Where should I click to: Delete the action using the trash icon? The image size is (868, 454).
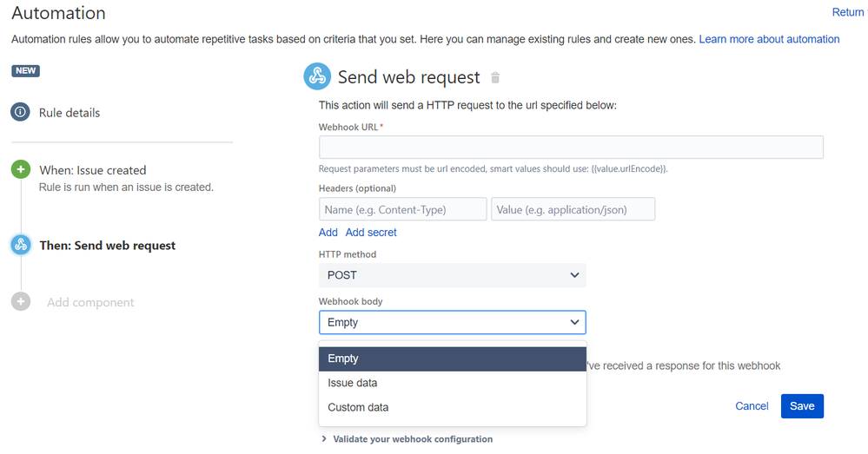495,78
